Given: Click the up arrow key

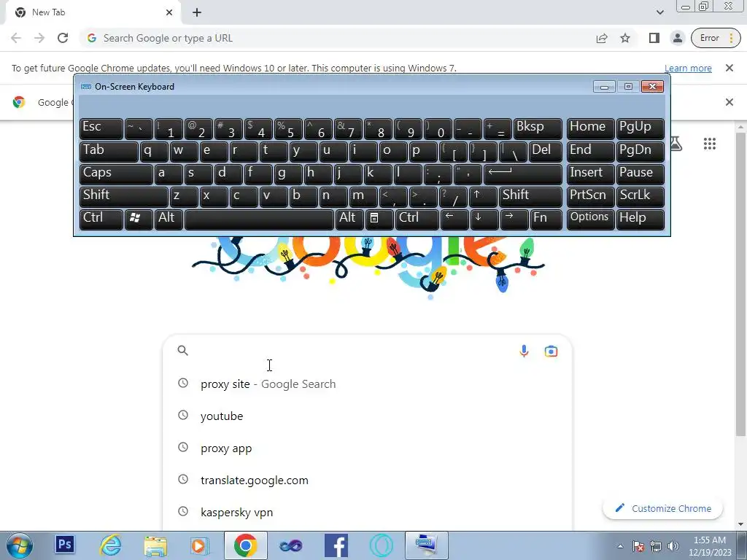Looking at the screenshot, I should (483, 197).
